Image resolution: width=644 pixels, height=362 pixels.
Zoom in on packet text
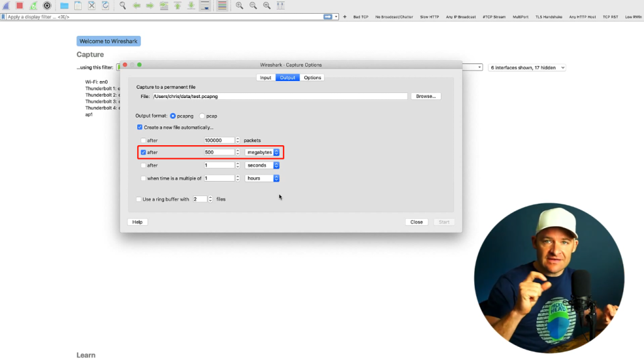[x=240, y=5]
